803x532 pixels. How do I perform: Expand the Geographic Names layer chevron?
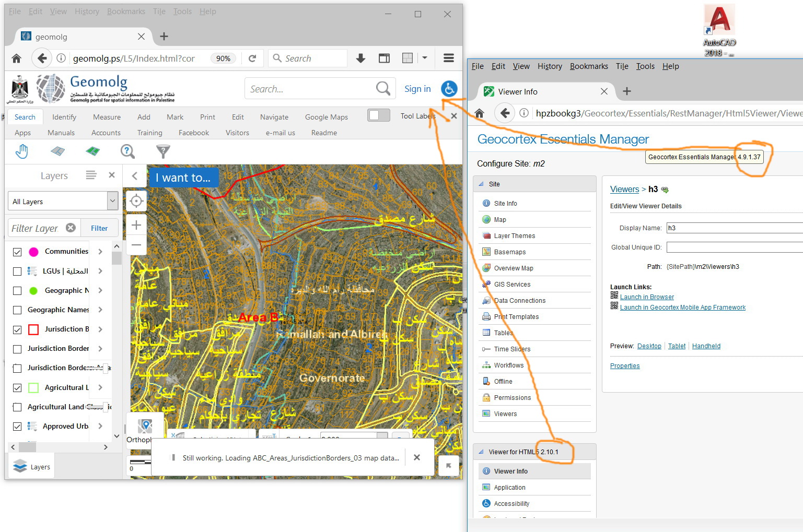coord(100,310)
